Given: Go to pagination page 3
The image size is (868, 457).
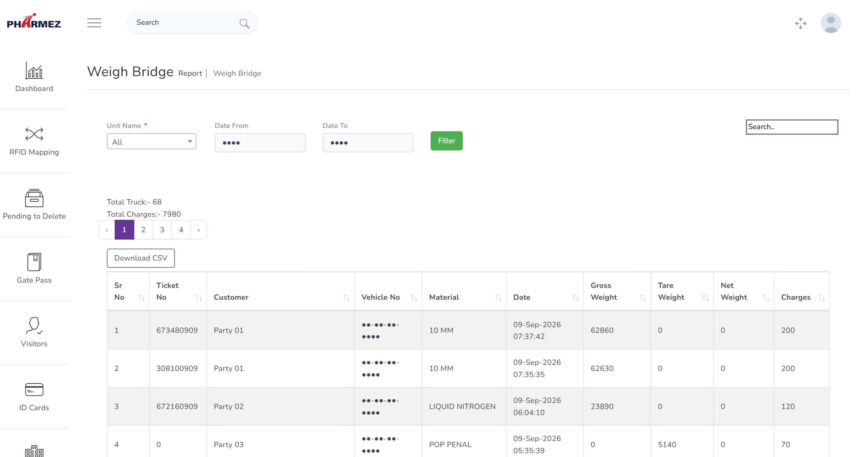Looking at the screenshot, I should coord(162,230).
